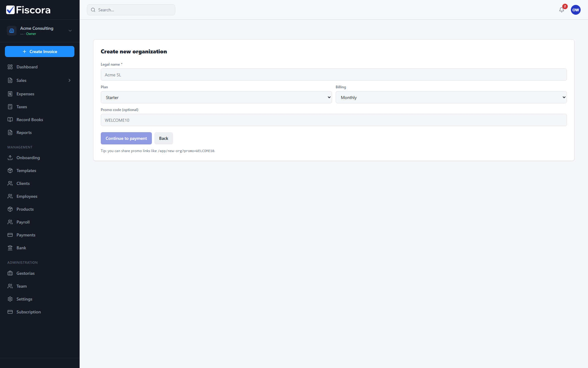The image size is (588, 368).
Task: Click the Bank building icon
Action: tap(10, 248)
